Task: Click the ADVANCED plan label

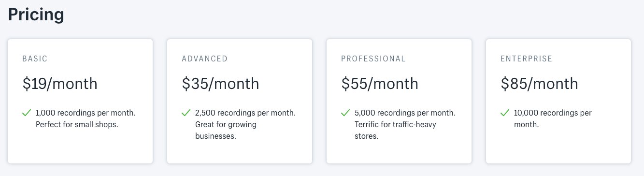Action: tap(204, 59)
